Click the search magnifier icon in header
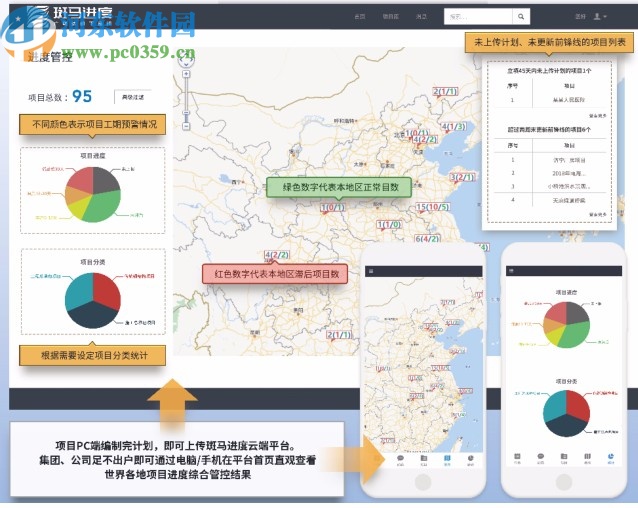 (521, 17)
